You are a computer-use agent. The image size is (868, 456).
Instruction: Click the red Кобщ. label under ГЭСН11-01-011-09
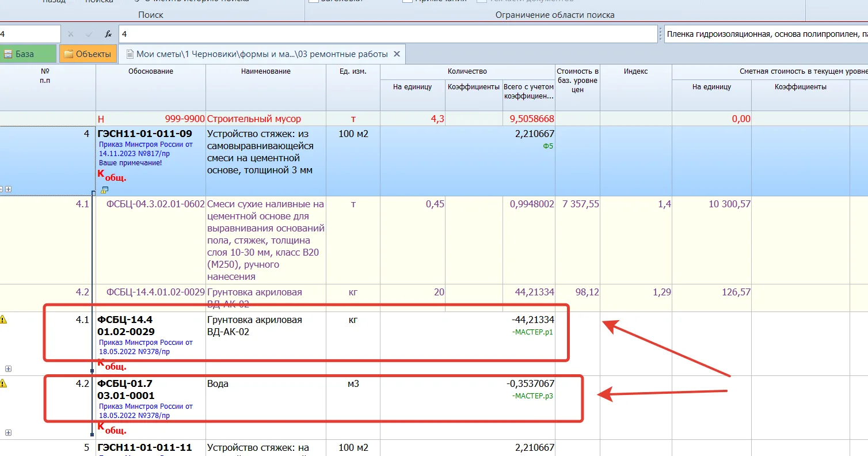point(112,175)
